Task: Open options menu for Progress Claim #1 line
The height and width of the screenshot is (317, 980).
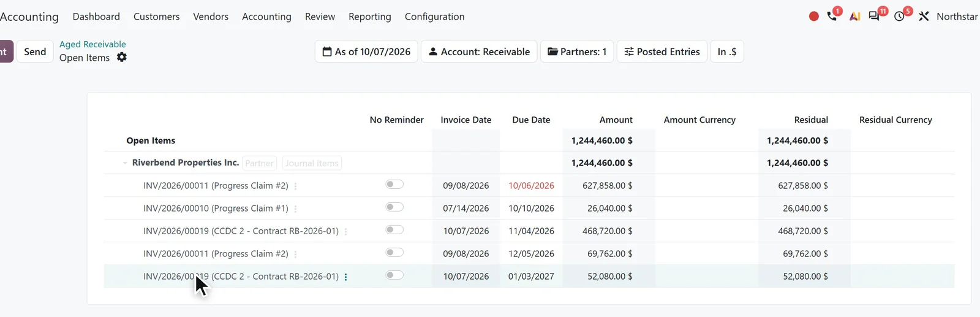Action: tap(295, 209)
